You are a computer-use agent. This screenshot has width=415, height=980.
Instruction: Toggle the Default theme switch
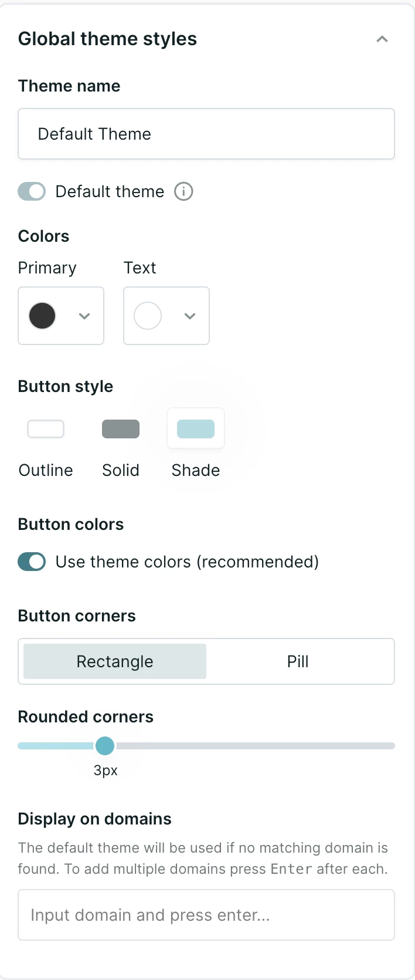coord(32,191)
